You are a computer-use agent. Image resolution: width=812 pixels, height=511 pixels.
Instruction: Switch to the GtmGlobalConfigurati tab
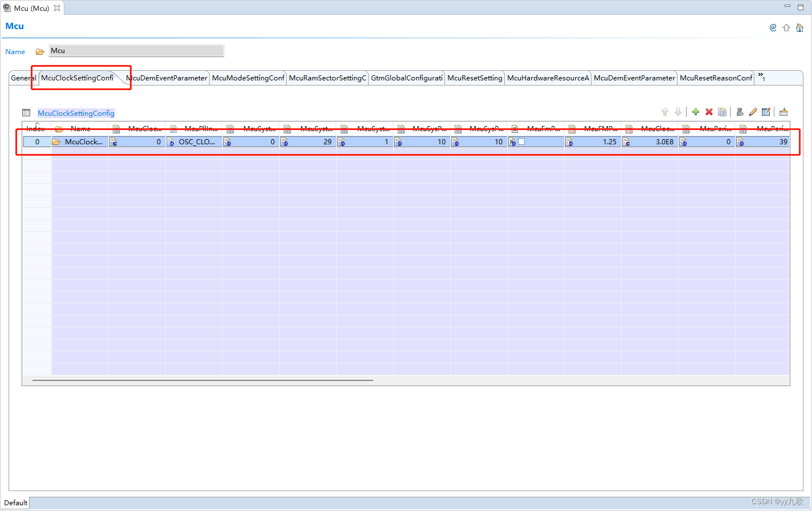[x=407, y=78]
